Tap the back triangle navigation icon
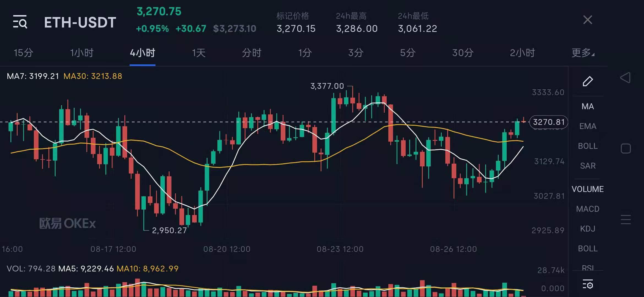This screenshot has height=297, width=644. pyautogui.click(x=625, y=78)
